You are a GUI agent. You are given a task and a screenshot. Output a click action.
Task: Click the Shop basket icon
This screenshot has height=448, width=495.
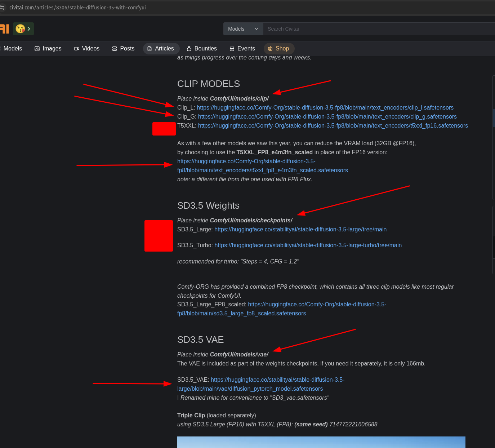[270, 49]
